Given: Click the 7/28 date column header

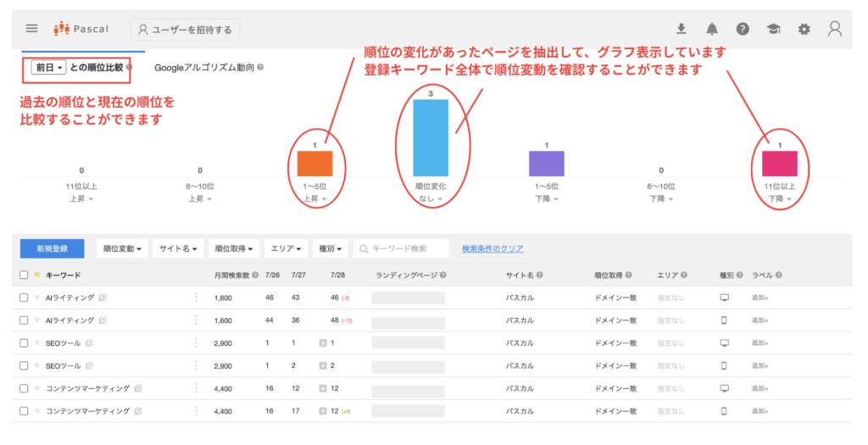Looking at the screenshot, I should coord(337,275).
